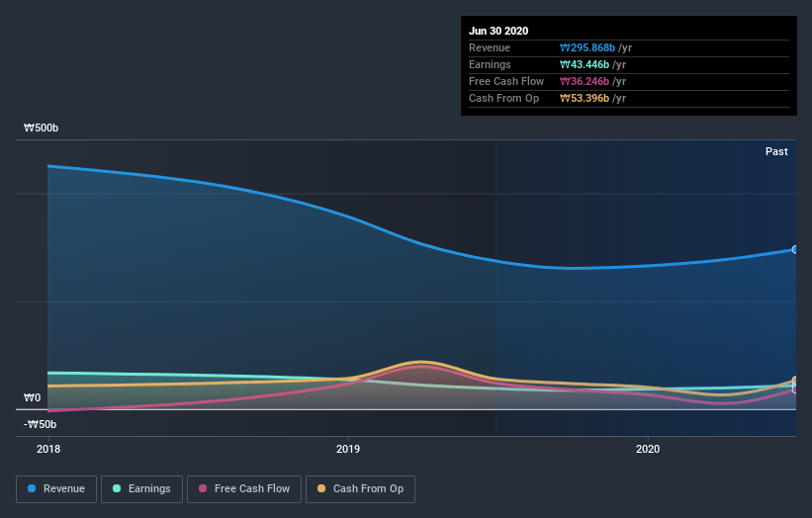812x518 pixels.
Task: Click the Earnings label in the tooltip
Action: point(490,64)
